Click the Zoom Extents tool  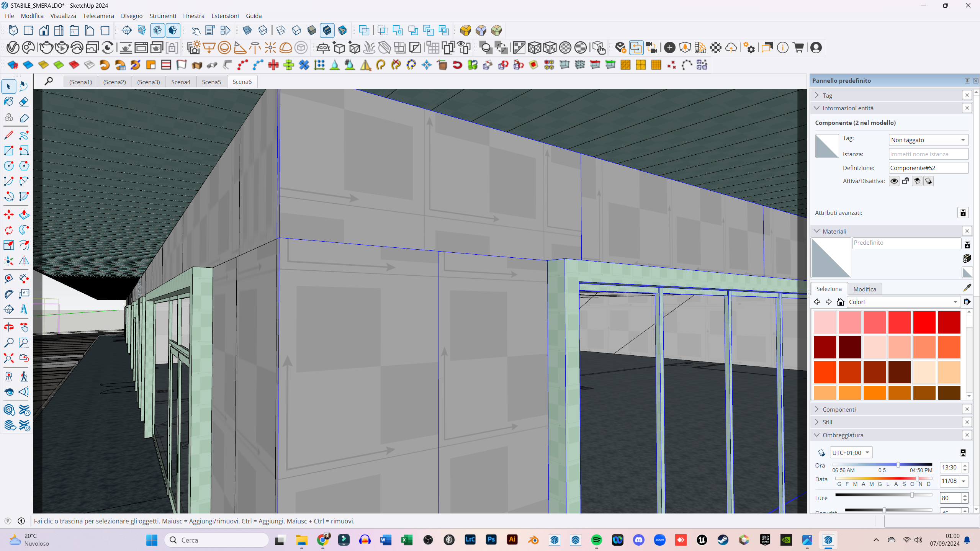[8, 358]
